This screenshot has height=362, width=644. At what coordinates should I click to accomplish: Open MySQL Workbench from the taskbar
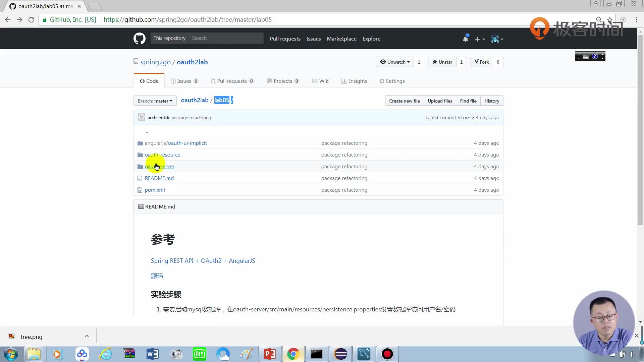(x=364, y=354)
